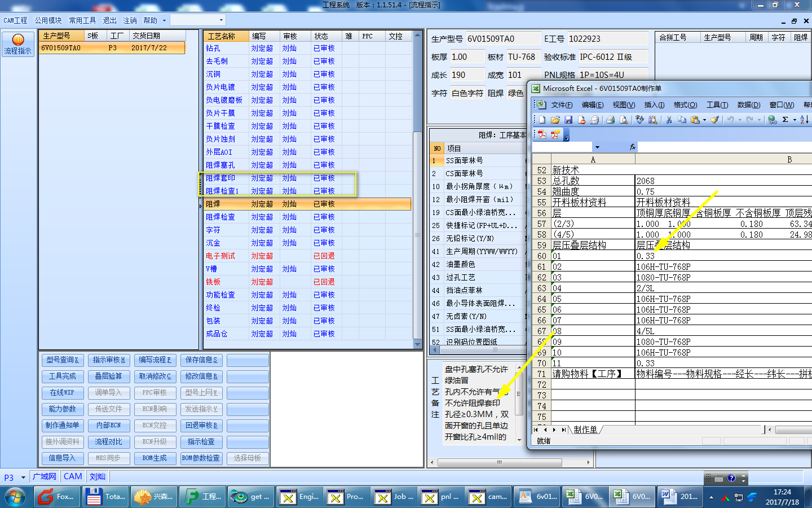812x508 pixels.
Task: Open the PDF toolbar options dropdown
Action: tap(567, 136)
